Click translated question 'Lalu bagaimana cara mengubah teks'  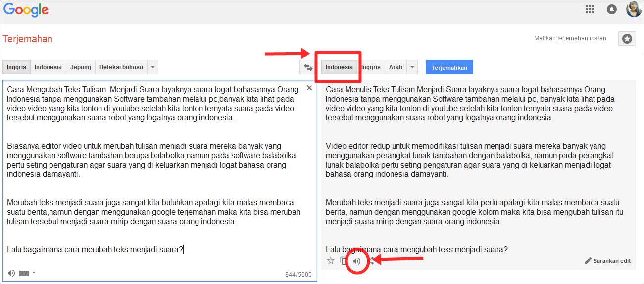[x=417, y=250]
